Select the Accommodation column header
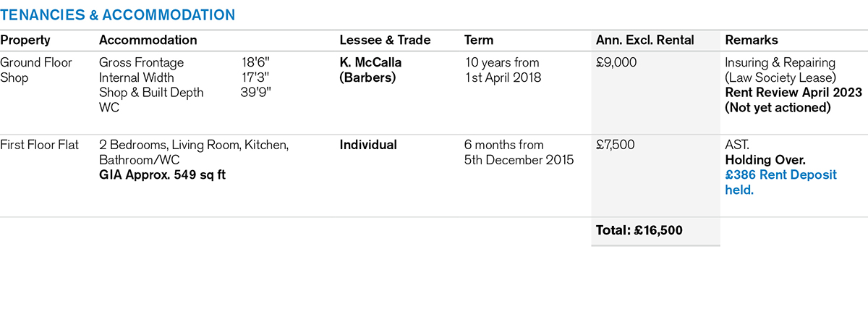868x333 pixels. pyautogui.click(x=148, y=41)
